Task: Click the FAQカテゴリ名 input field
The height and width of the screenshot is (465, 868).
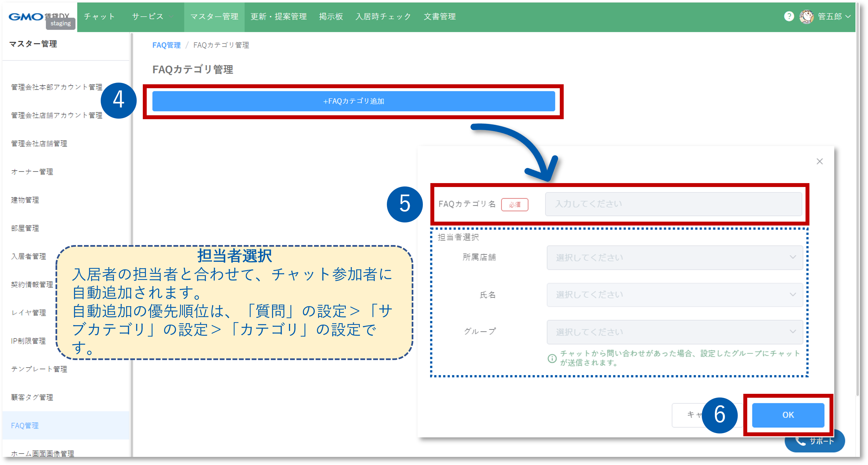Action: [674, 204]
